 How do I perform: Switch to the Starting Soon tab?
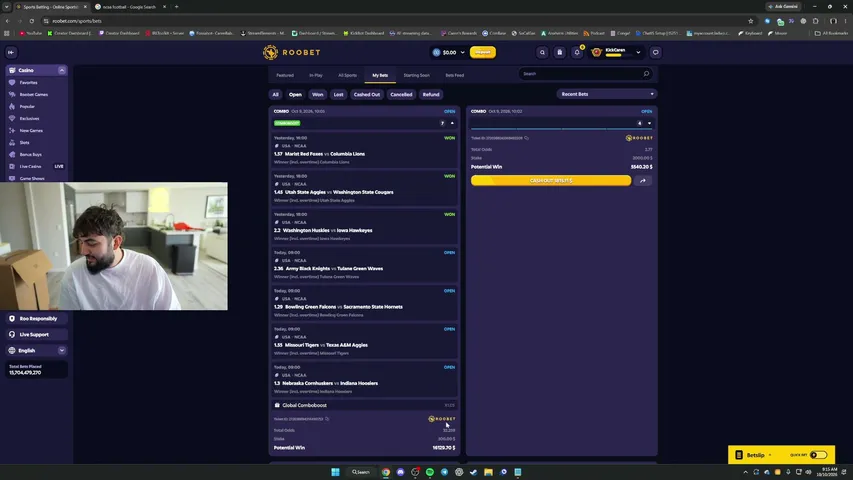pos(417,75)
